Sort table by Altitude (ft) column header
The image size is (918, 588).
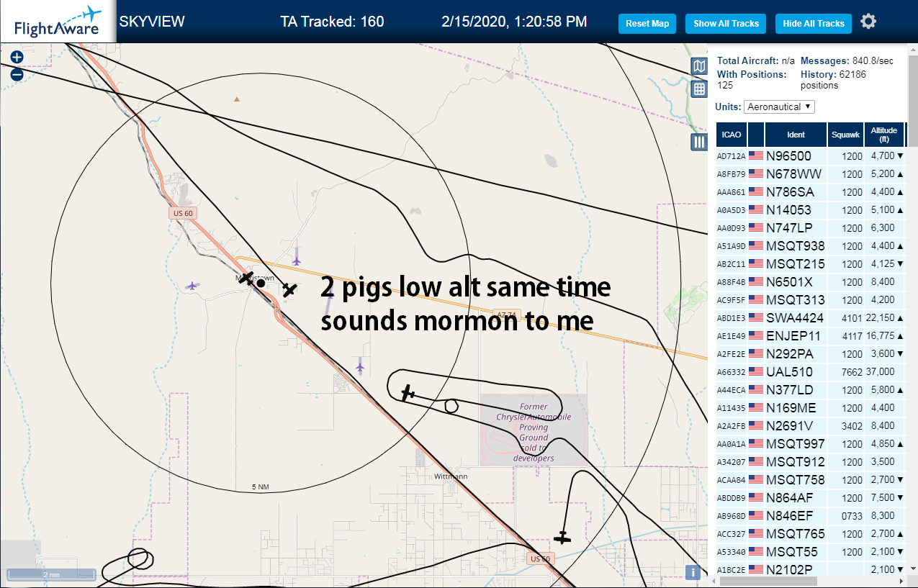click(884, 135)
